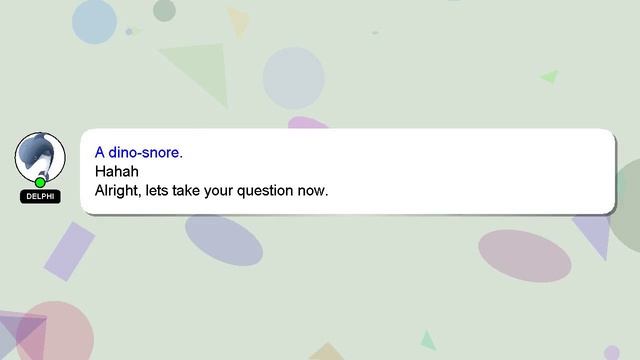This screenshot has height=360, width=640.
Task: Click the empty right side of chat bubble
Action: tap(469, 171)
